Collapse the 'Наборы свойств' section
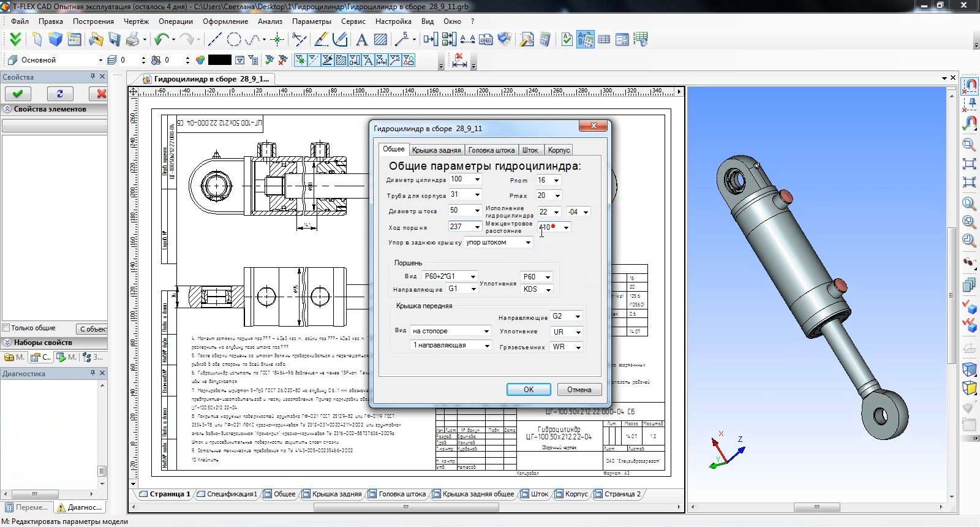 coord(7,343)
